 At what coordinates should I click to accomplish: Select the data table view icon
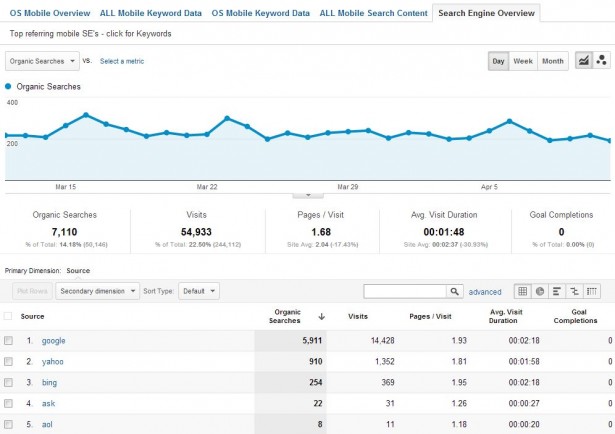click(x=522, y=291)
